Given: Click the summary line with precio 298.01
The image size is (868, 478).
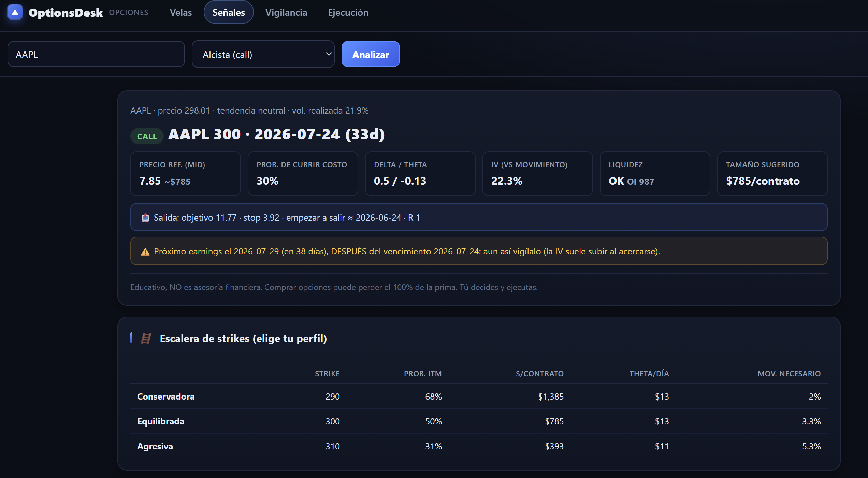Looking at the screenshot, I should click(249, 110).
